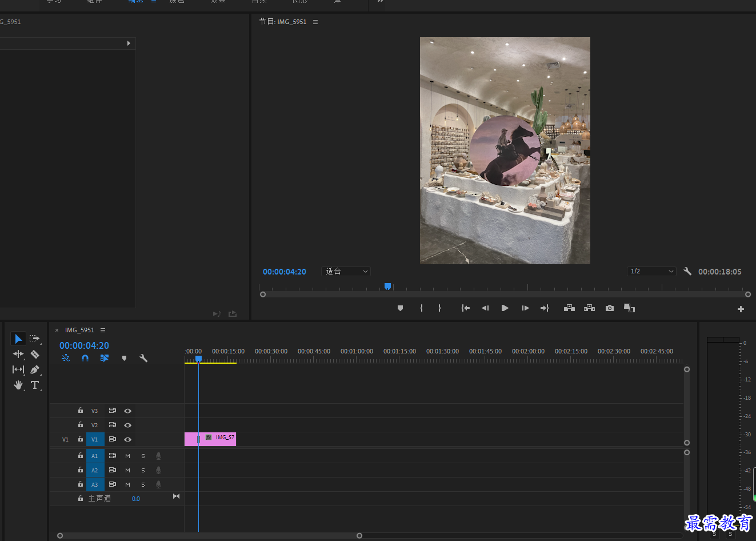
Task: Click the Export Frame camera icon
Action: [x=610, y=308]
